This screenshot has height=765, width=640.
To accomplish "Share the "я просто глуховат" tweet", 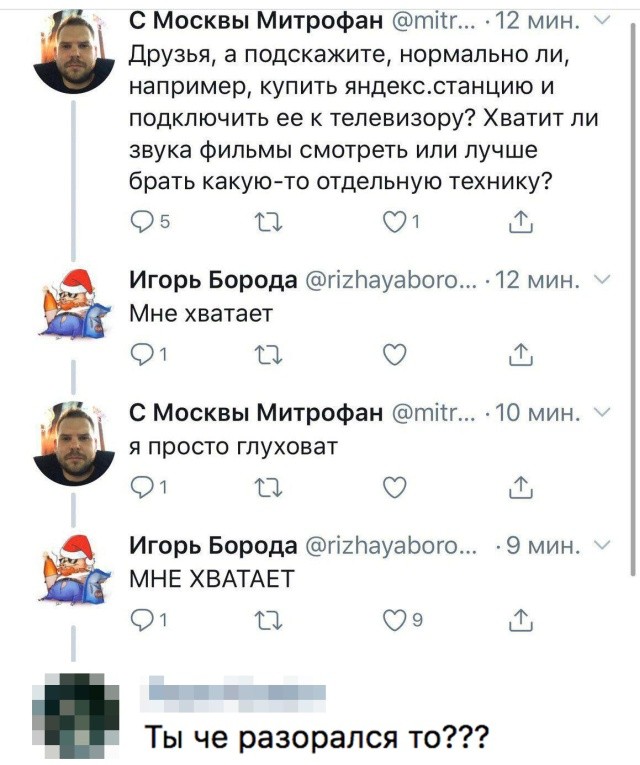I will [x=518, y=487].
